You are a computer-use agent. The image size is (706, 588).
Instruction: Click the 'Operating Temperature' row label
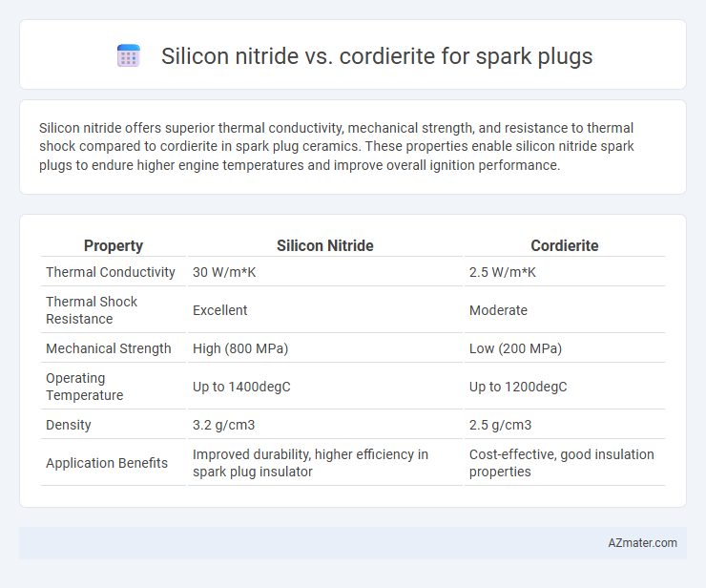click(85, 387)
